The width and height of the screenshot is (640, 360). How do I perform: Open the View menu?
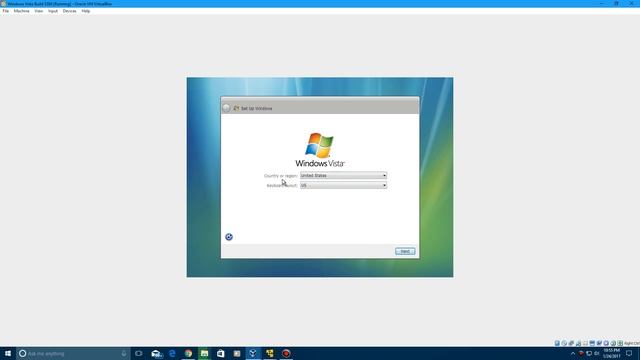pyautogui.click(x=39, y=11)
